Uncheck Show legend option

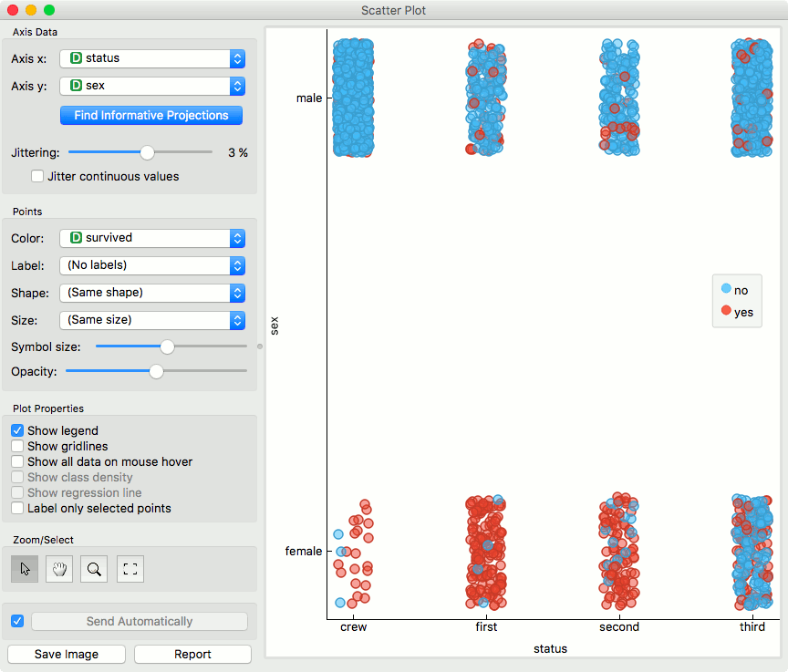click(x=17, y=431)
